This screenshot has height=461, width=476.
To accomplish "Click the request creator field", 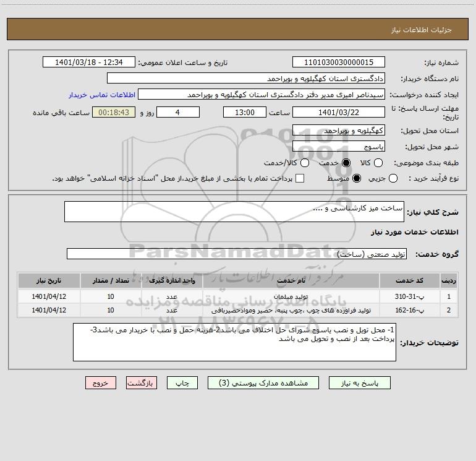I will pyautogui.click(x=261, y=95).
